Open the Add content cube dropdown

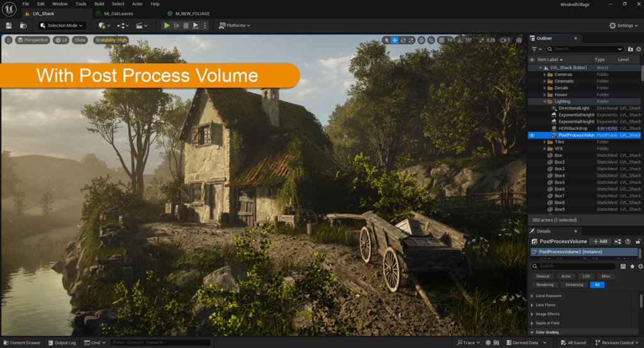pos(104,25)
